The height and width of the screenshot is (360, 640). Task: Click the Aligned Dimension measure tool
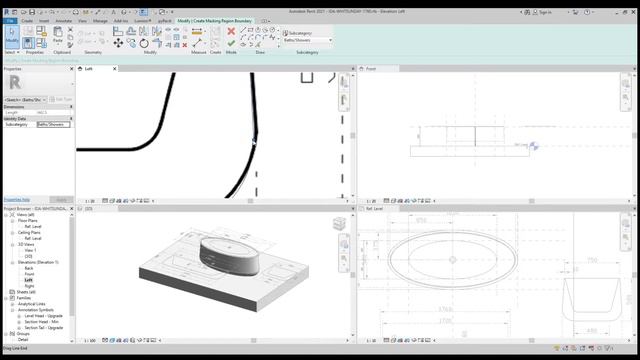tap(197, 31)
